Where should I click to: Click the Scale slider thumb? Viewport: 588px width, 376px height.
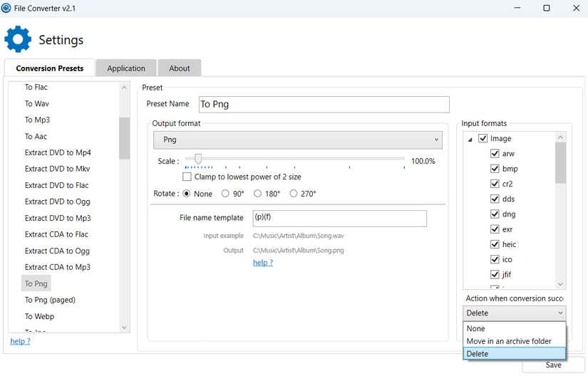(198, 159)
